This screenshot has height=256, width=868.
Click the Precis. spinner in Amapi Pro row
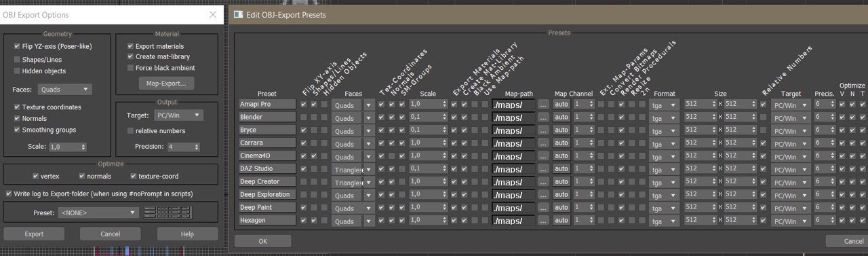[x=825, y=105]
